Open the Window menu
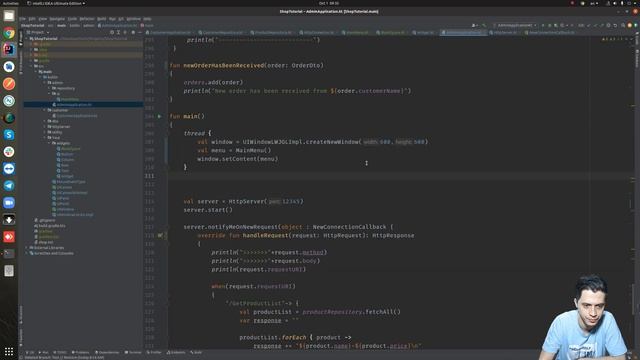 coord(133,19)
